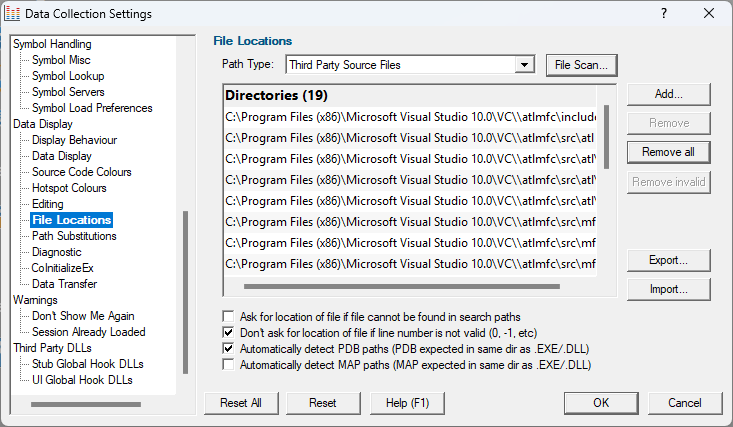Uncheck Don't ask for location if line invalid

tap(228, 333)
